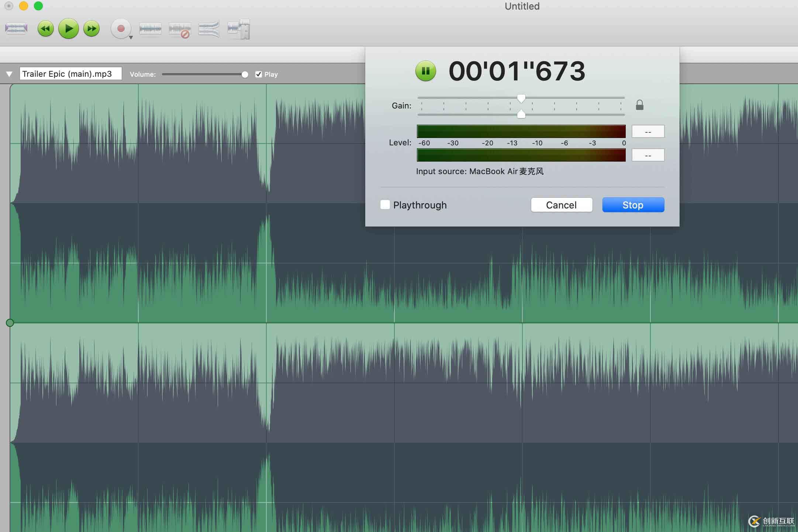This screenshot has height=532, width=798.
Task: Click the converging waveform toolbar icon
Action: coord(209,29)
